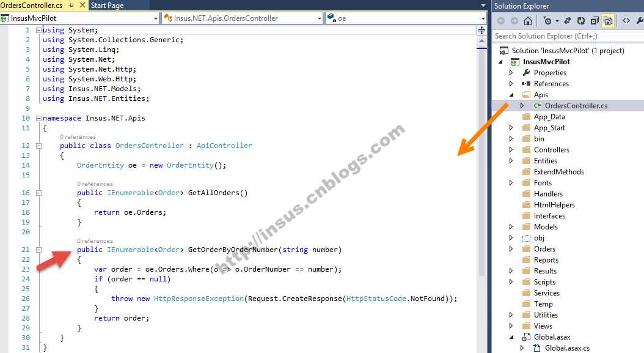Collapse the OrdersController class block
Screen dimensions: 644x353
coord(38,146)
